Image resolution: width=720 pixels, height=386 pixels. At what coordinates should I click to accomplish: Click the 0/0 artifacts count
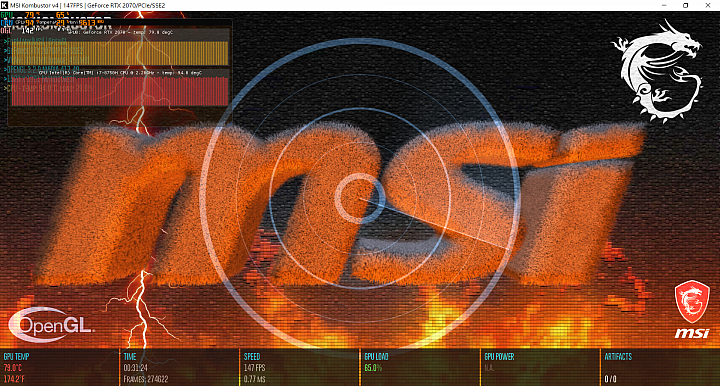coord(610,380)
